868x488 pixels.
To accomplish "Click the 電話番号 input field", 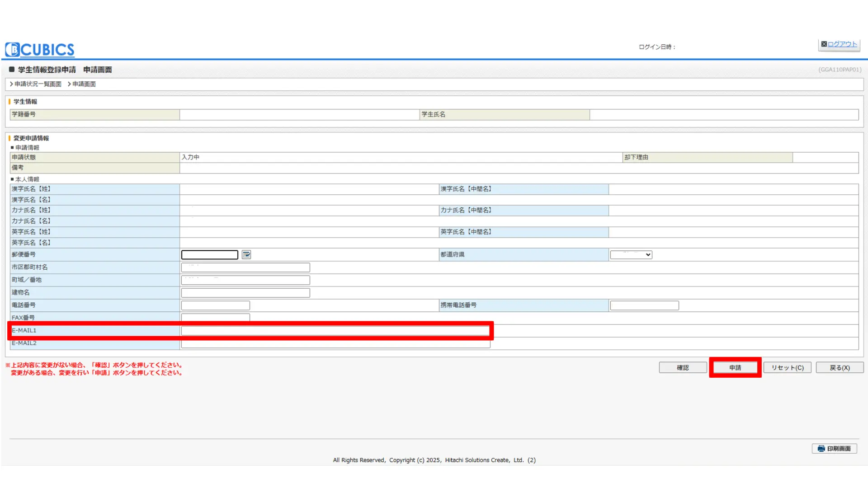I will click(215, 305).
